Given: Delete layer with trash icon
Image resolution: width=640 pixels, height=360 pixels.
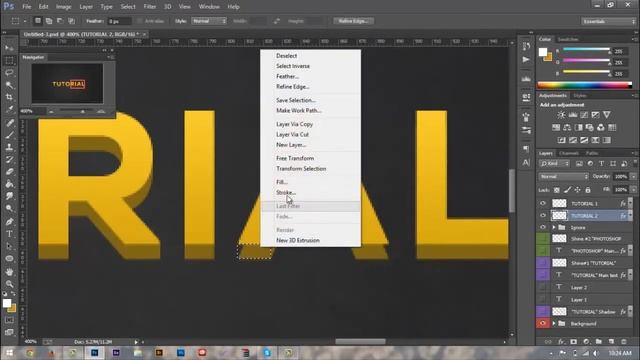Looking at the screenshot, I should coord(624,342).
